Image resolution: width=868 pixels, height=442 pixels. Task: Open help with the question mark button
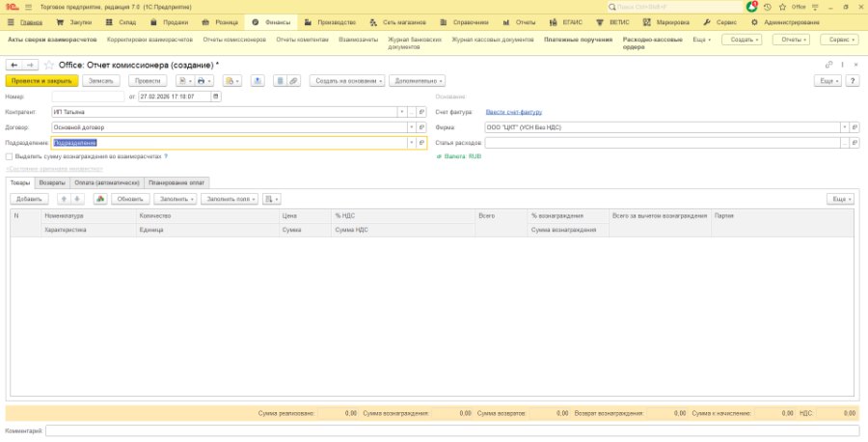[x=854, y=81]
